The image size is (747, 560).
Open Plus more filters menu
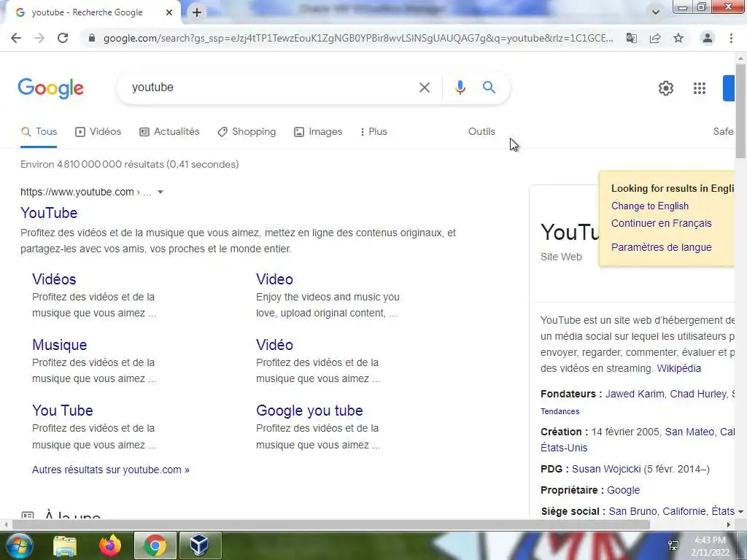(x=373, y=131)
